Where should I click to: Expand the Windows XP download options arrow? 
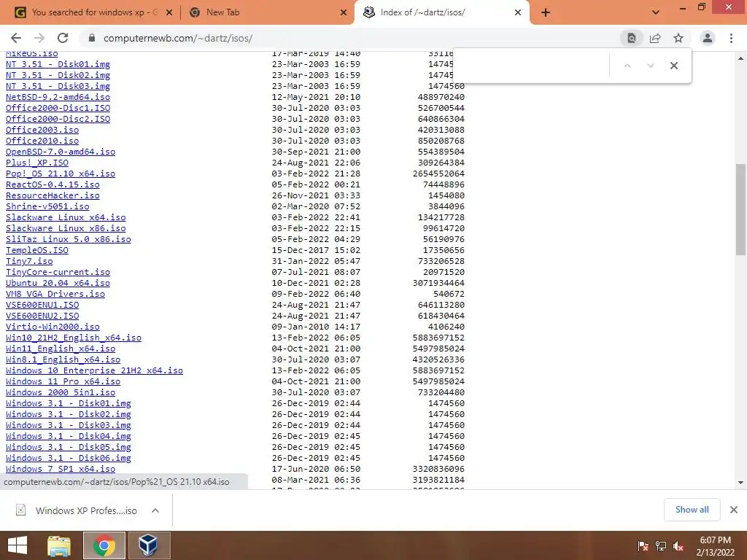pyautogui.click(x=155, y=510)
